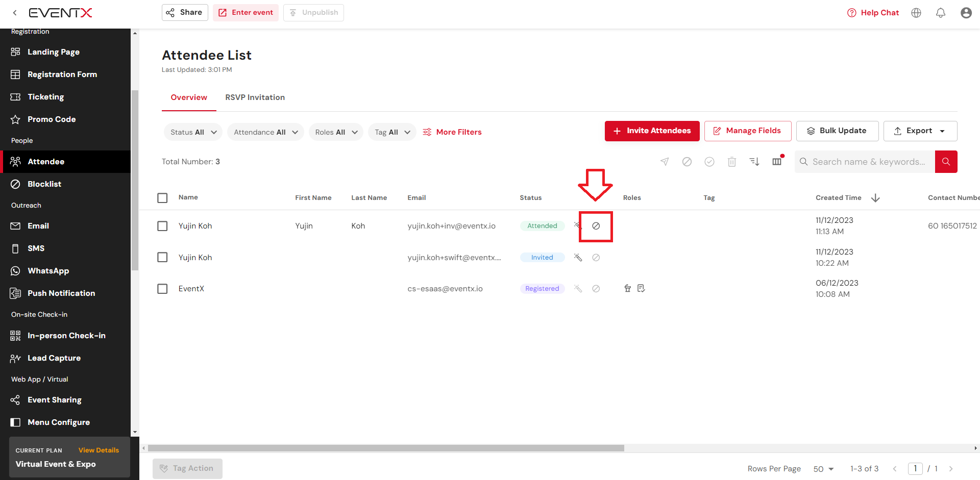
Task: Open Blocklist in the sidebar
Action: tap(44, 184)
